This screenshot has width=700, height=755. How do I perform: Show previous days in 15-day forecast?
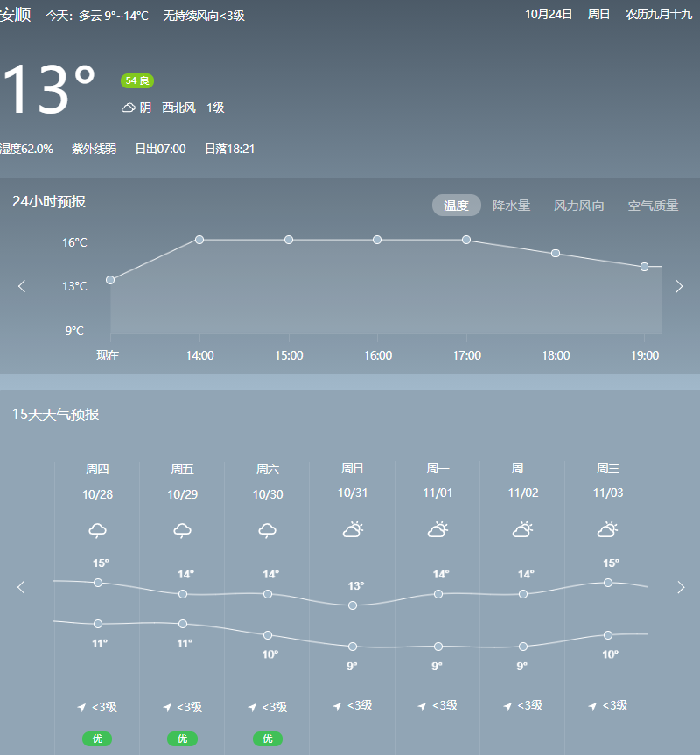22,587
